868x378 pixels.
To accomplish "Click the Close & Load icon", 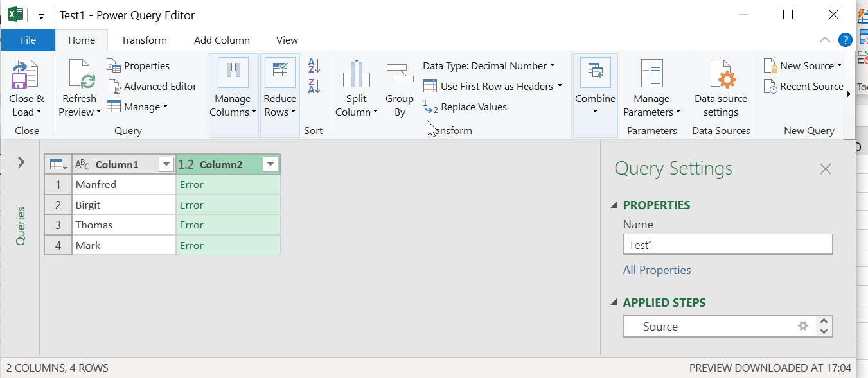I will coord(26,75).
